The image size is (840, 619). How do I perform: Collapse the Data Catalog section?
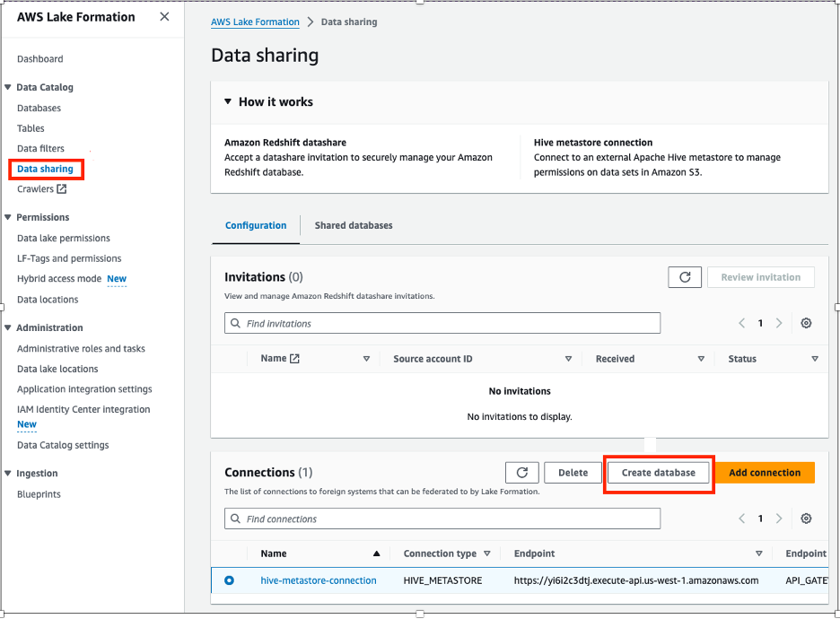(7, 87)
